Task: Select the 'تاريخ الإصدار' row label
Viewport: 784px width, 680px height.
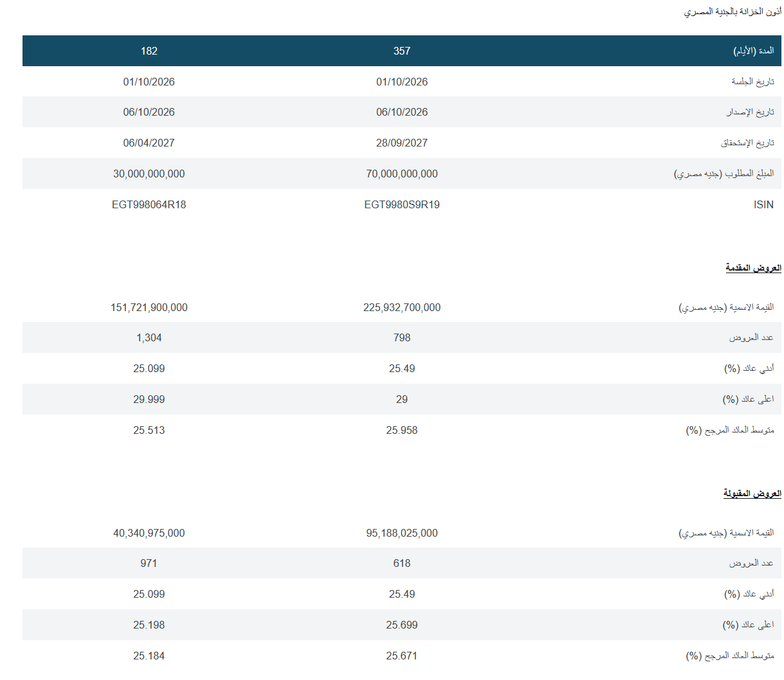Action: [750, 112]
